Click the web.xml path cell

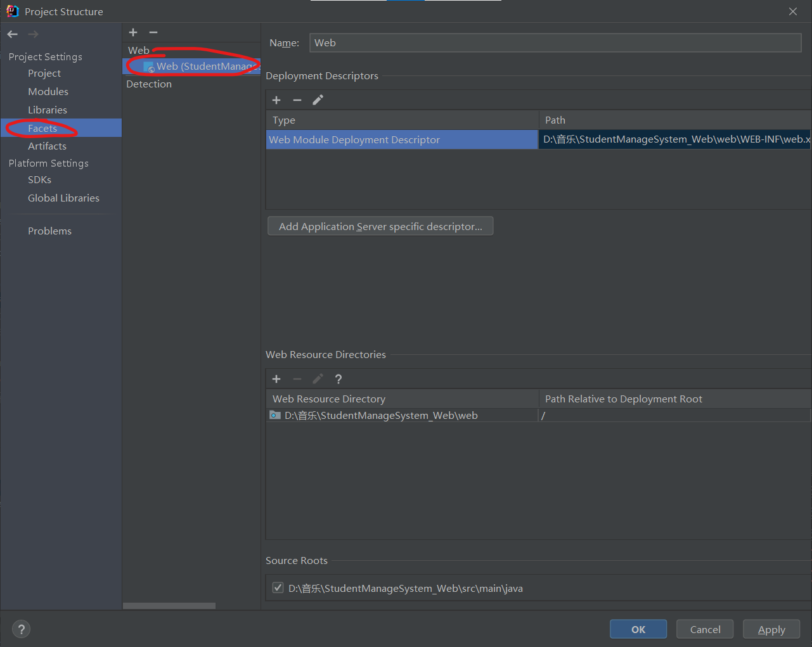coord(675,139)
